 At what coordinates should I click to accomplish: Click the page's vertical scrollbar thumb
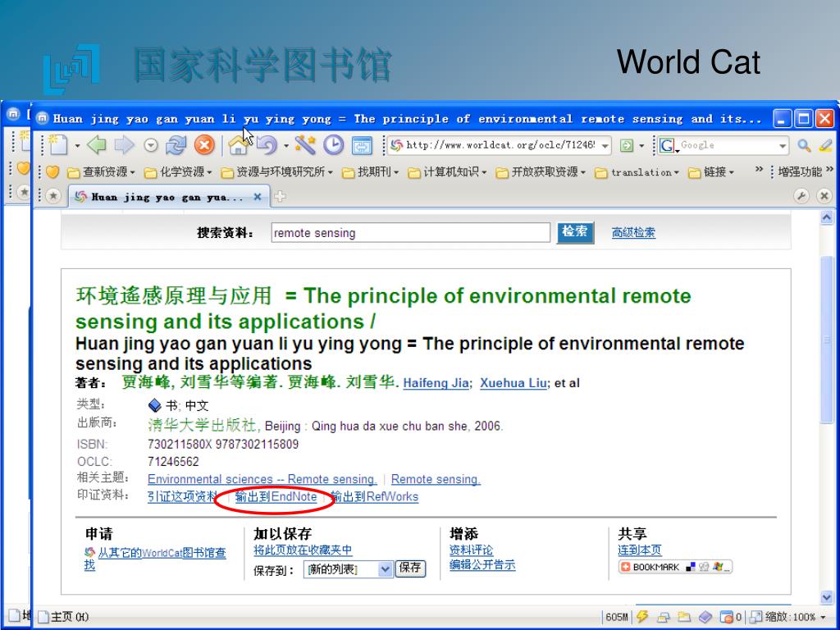[x=827, y=340]
